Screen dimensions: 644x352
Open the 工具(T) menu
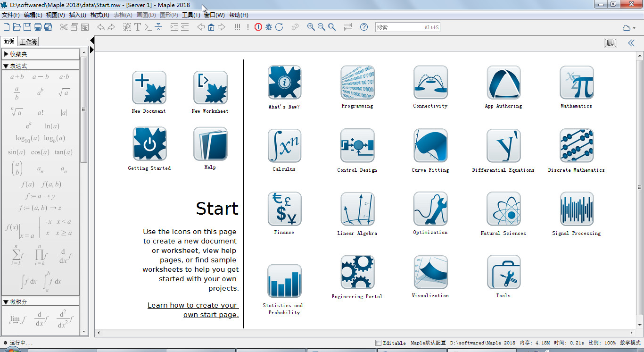(191, 15)
